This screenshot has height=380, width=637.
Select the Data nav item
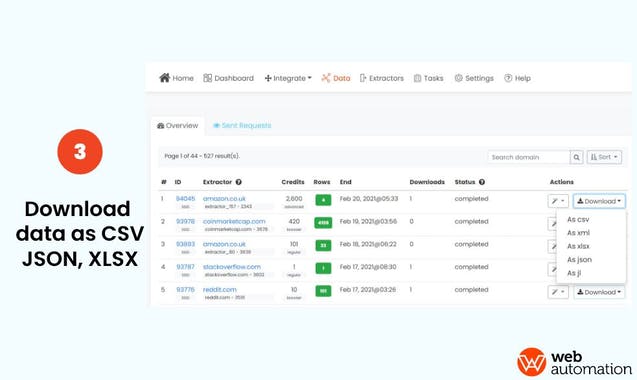(x=336, y=78)
